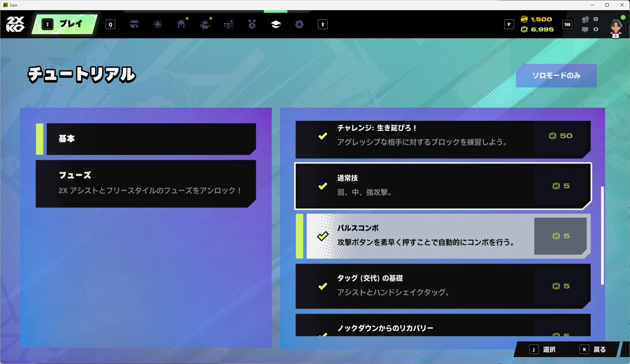Screen dimensions: 630x364
Task: Click the 5 reward on タッグ row
Action: click(561, 286)
